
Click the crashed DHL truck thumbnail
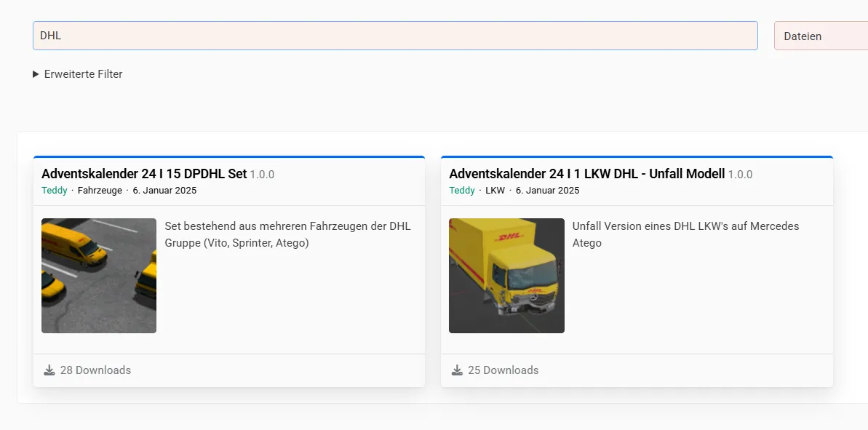pyautogui.click(x=506, y=276)
